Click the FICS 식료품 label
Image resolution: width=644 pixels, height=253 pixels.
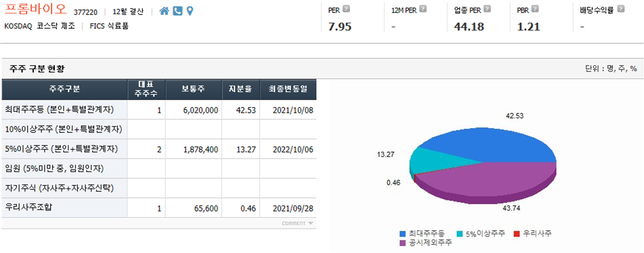point(109,26)
